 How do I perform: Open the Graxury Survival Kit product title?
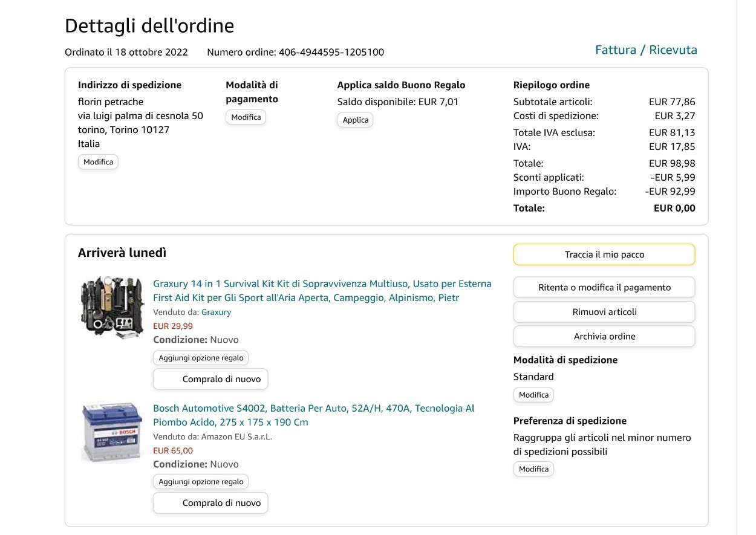tap(322, 291)
